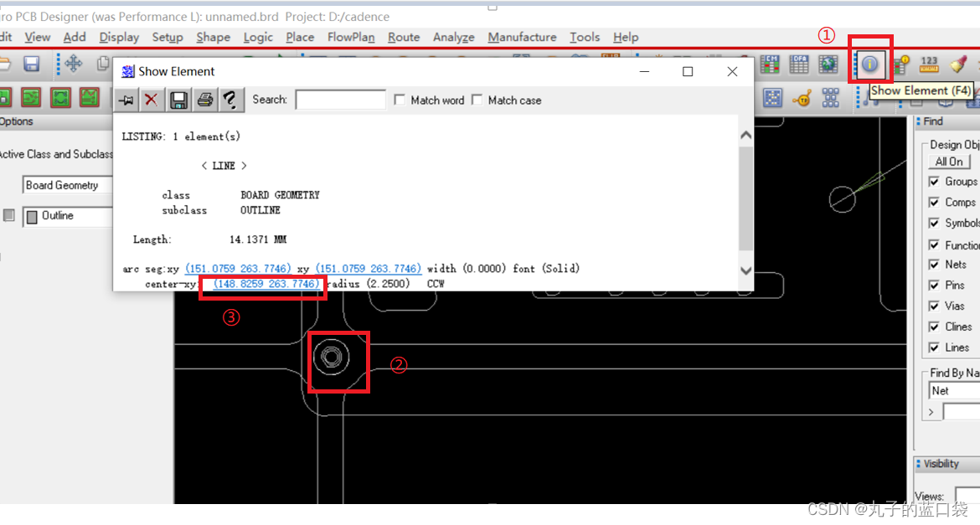
Task: Click the red X close-listing icon
Action: point(151,100)
